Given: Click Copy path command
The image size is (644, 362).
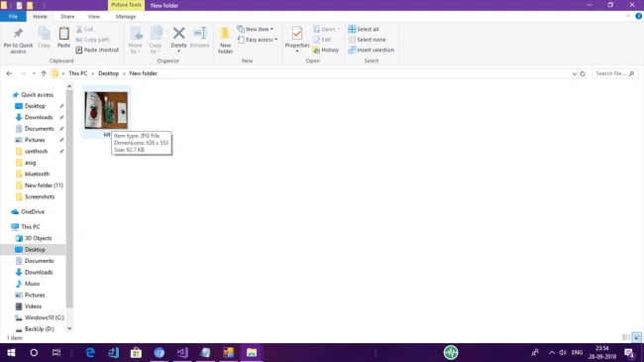Looking at the screenshot, I should (x=93, y=40).
